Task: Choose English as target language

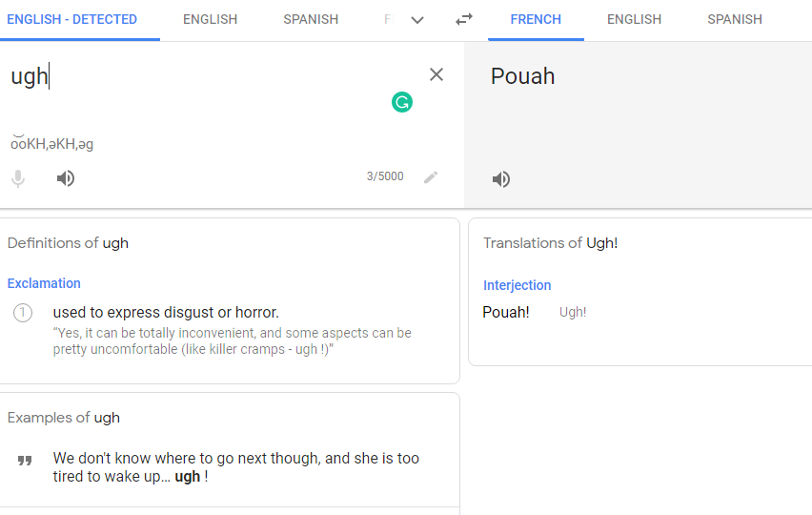Action: (x=634, y=19)
